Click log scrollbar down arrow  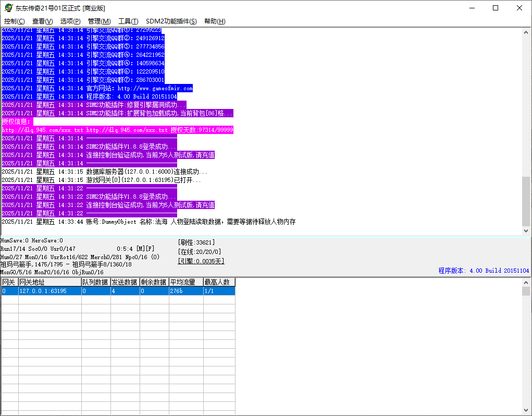[x=526, y=230]
